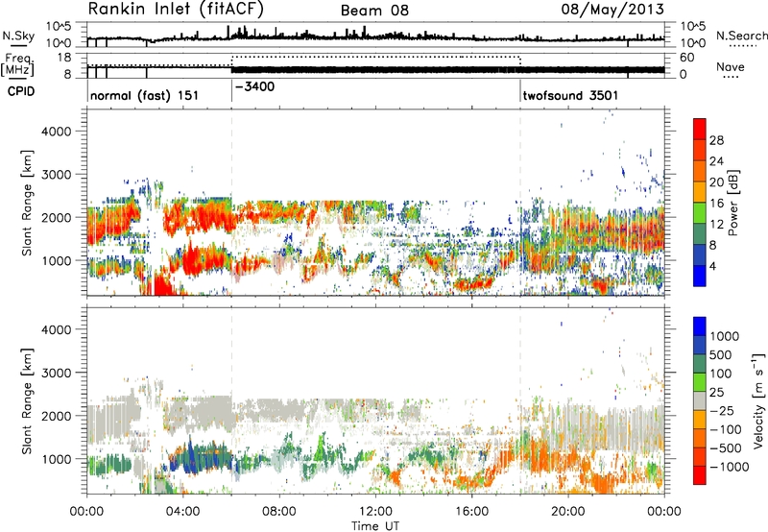Click the '20:00' time axis tick label

567,512
